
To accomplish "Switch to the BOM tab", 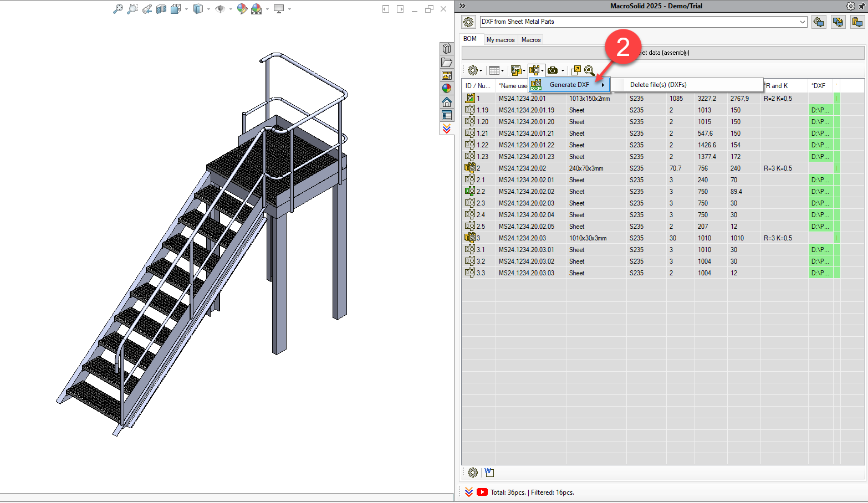I will click(x=470, y=39).
